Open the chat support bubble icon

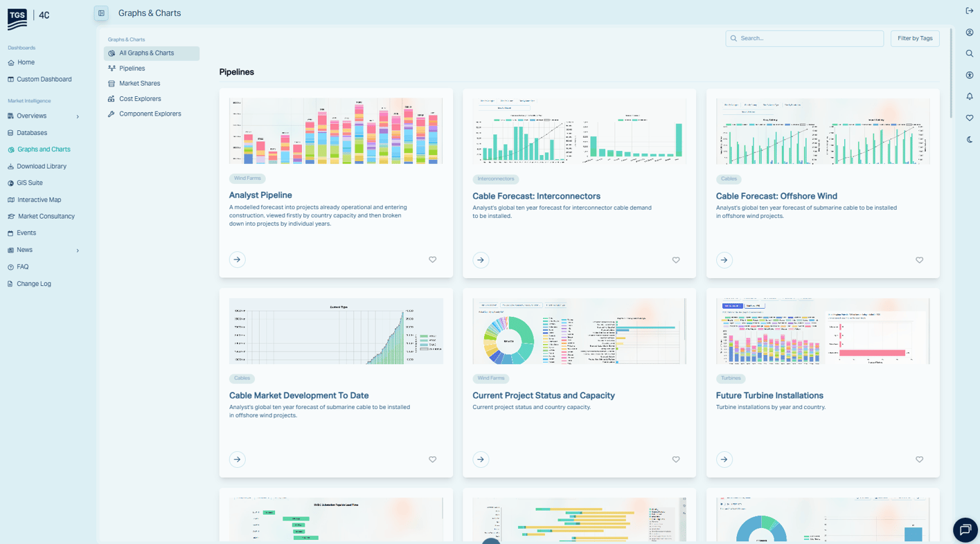[x=965, y=529]
